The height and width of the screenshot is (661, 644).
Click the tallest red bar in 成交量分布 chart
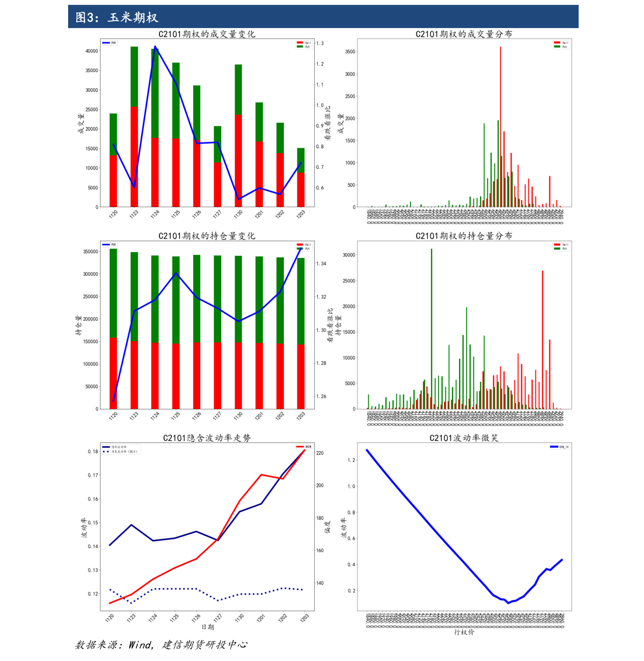tap(500, 127)
